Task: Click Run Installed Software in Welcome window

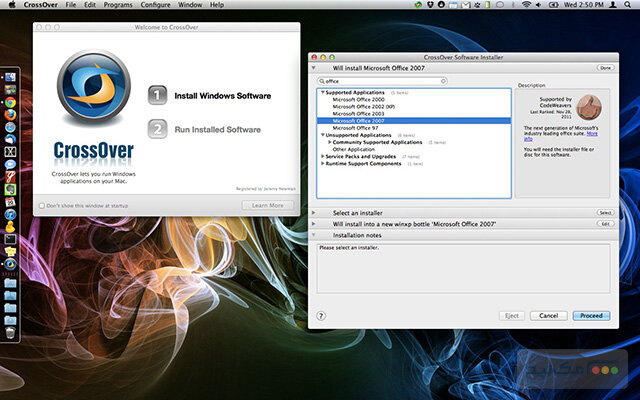Action: [x=218, y=129]
